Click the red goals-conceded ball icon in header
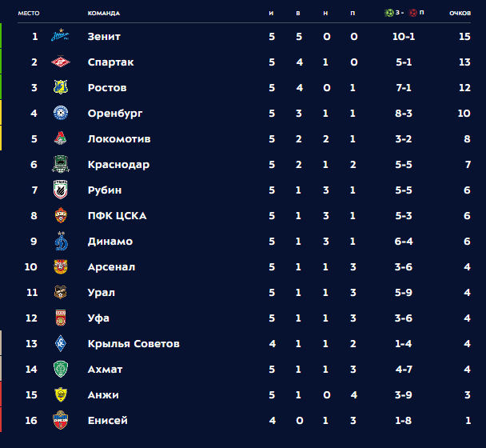This screenshot has height=448, width=486. point(412,13)
